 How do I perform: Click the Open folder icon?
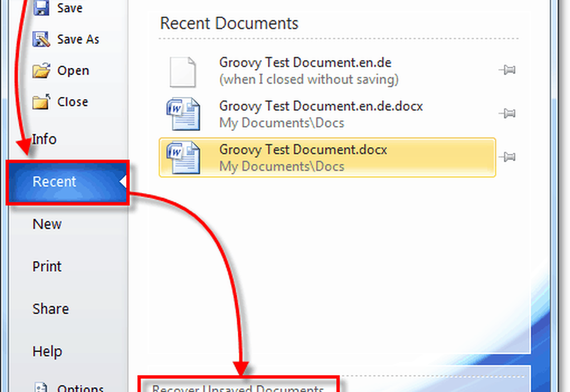42,71
